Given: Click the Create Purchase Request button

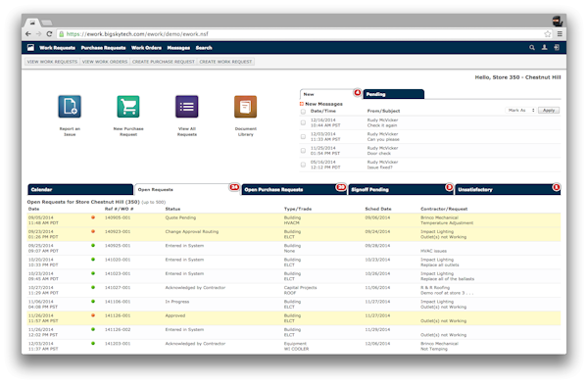Looking at the screenshot, I should tap(163, 62).
